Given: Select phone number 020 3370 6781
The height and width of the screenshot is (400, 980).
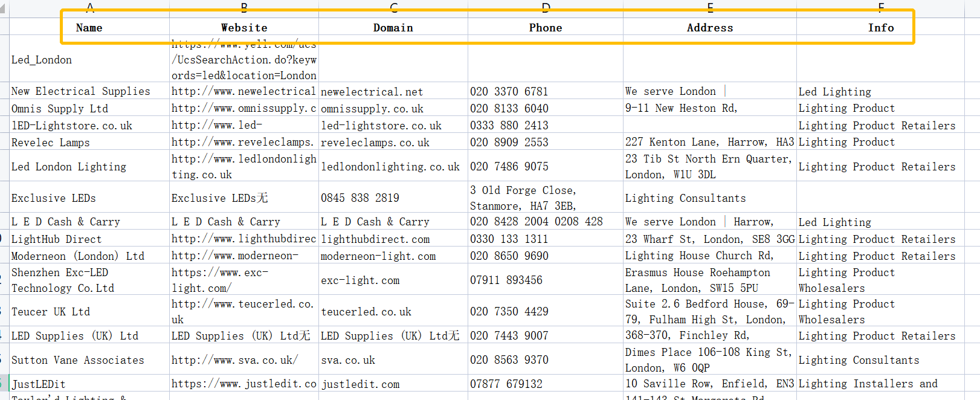Looking at the screenshot, I should [546, 91].
